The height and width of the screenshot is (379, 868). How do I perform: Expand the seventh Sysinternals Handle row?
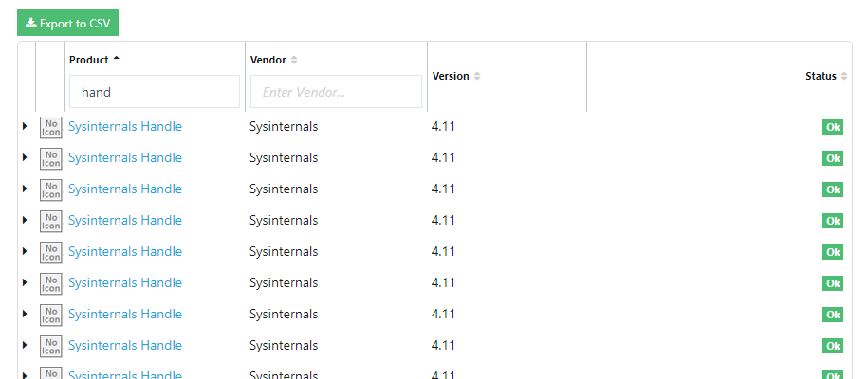tap(25, 314)
